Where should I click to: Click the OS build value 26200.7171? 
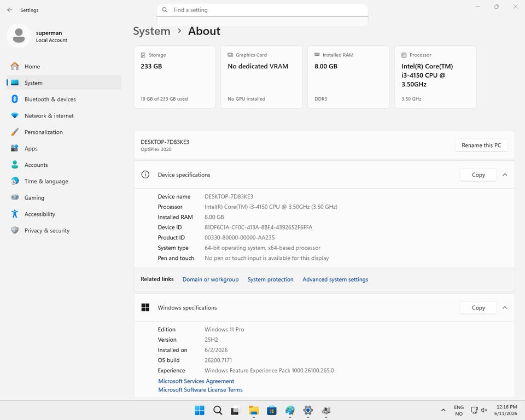pyautogui.click(x=218, y=360)
